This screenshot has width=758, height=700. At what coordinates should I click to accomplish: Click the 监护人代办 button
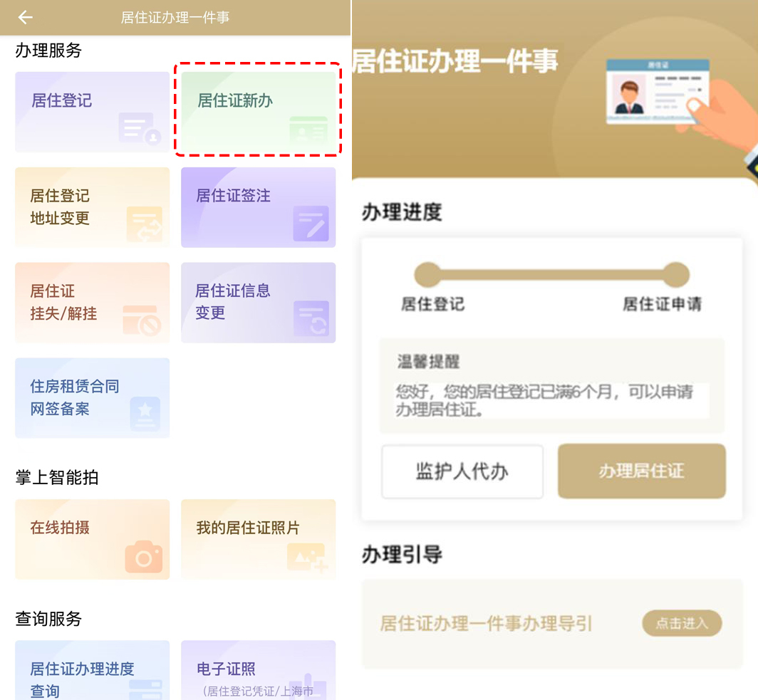(x=462, y=471)
